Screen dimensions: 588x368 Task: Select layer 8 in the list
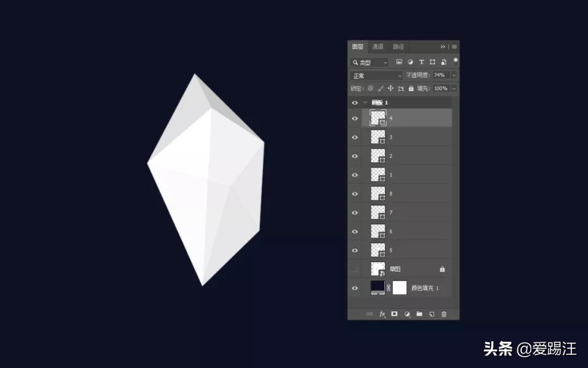407,194
